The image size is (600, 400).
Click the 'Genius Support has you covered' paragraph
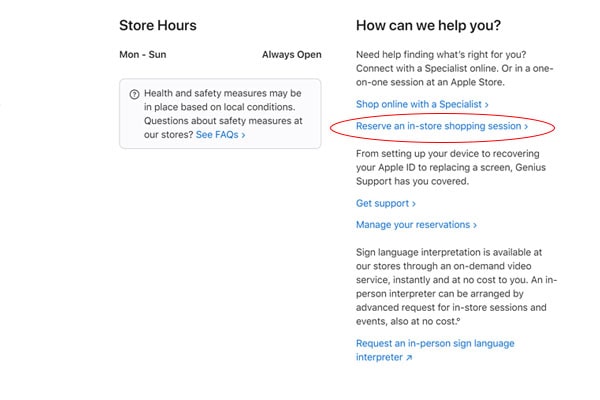(451, 167)
